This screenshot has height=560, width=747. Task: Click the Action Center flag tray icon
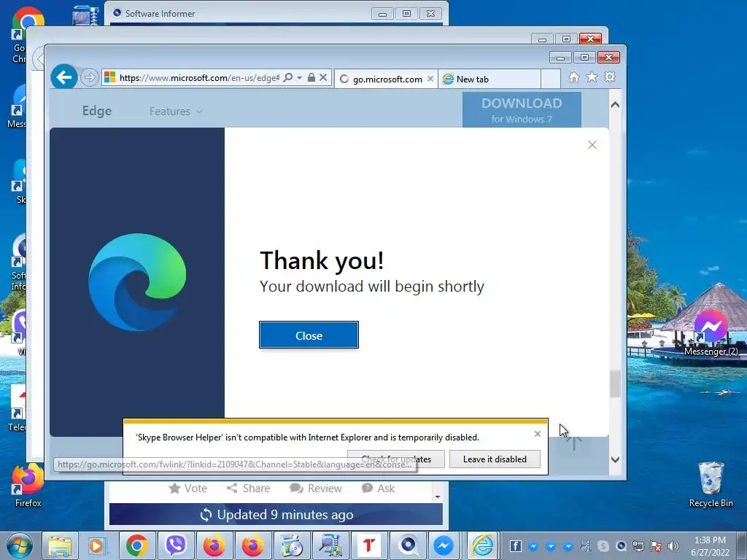coord(656,546)
